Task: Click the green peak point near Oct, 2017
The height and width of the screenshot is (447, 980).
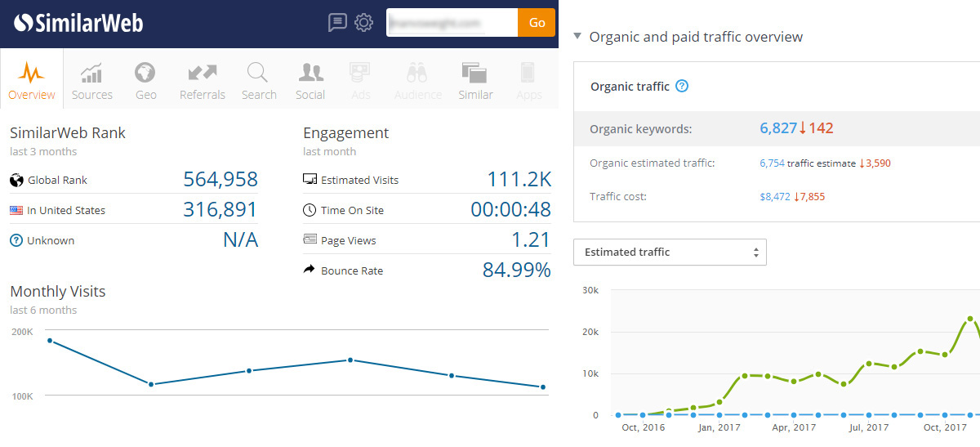Action: click(970, 319)
